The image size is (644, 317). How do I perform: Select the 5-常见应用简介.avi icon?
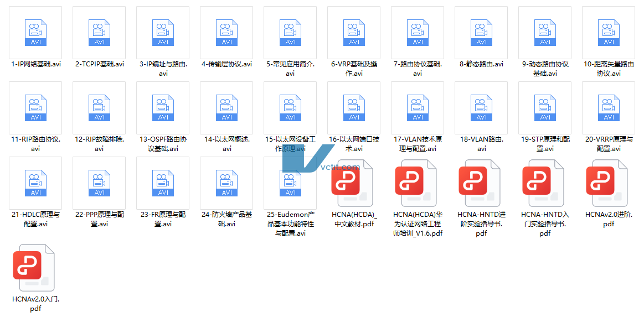[290, 33]
